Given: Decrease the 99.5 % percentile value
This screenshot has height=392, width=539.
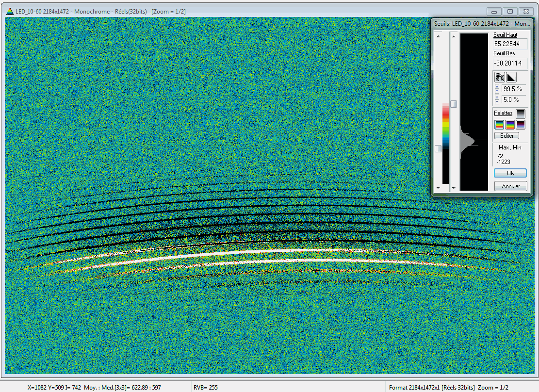Looking at the screenshot, I should tap(497, 91).
